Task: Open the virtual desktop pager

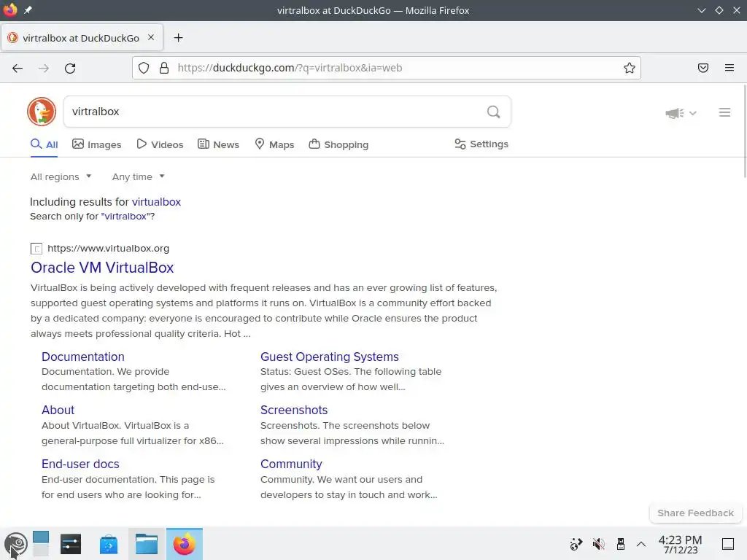Action: [x=41, y=543]
